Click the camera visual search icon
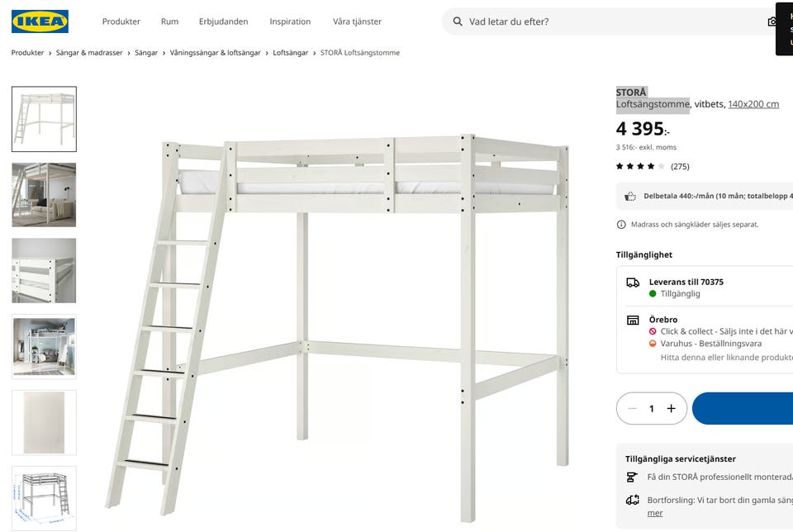Viewport: 793px width, 532px height. point(773,21)
